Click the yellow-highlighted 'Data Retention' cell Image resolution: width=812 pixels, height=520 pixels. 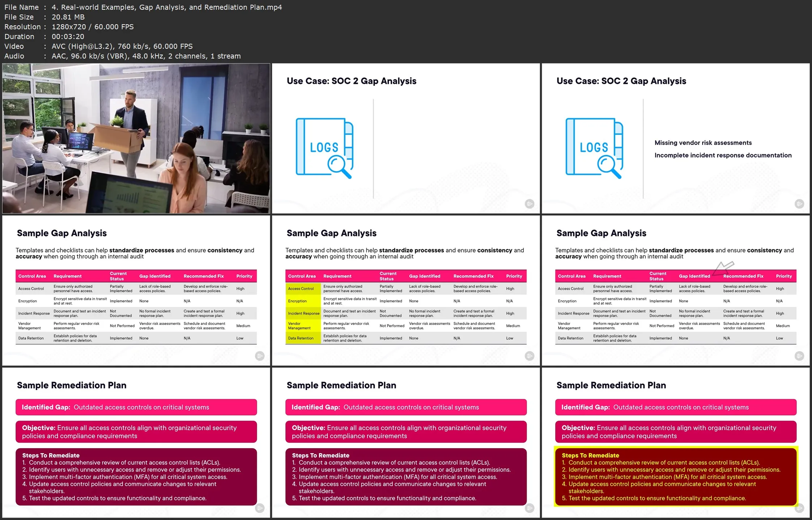point(303,338)
